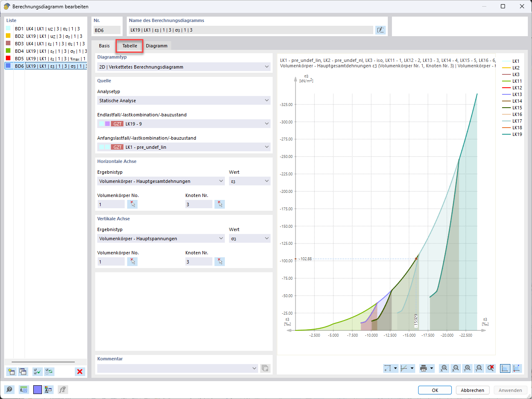Open vertical axis Wert σ3 dropdown
The image size is (532, 399).
pos(267,239)
